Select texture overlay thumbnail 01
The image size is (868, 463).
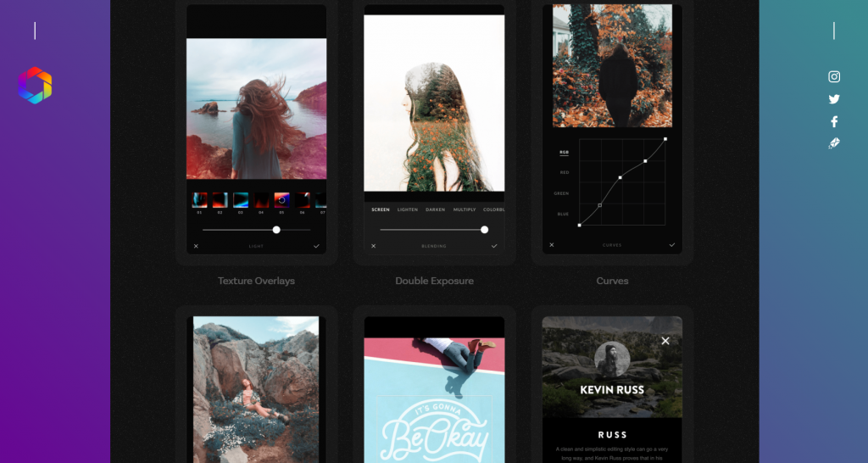[199, 200]
